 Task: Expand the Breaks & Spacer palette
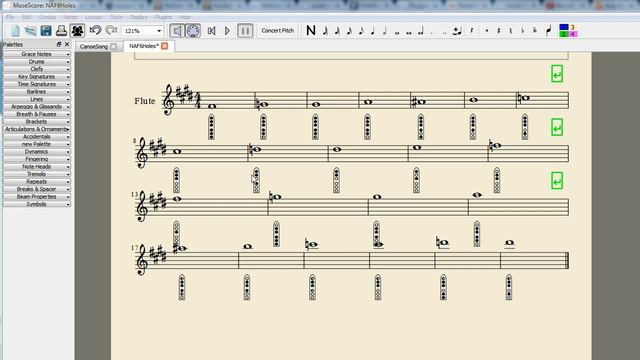coord(37,189)
